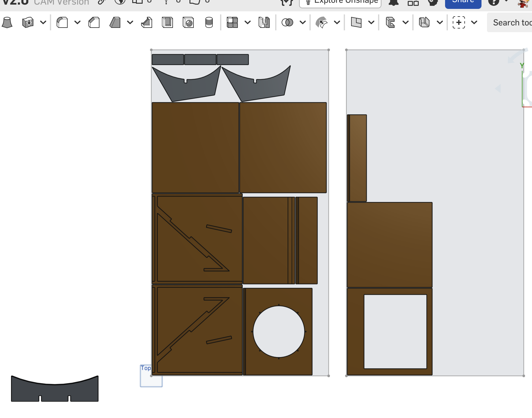Open the Linear pattern dropdown arrow
The image size is (532, 418).
(248, 22)
